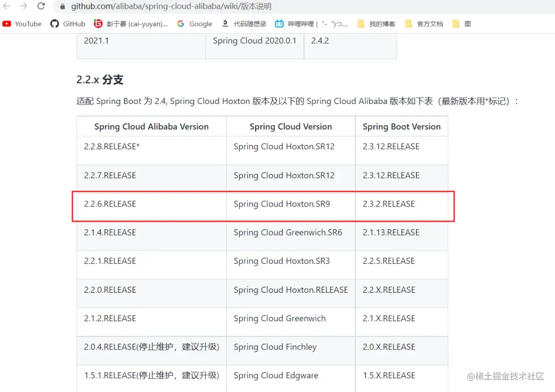
Task: Select the 2.2.1.RELEASE cell
Action: (152, 264)
